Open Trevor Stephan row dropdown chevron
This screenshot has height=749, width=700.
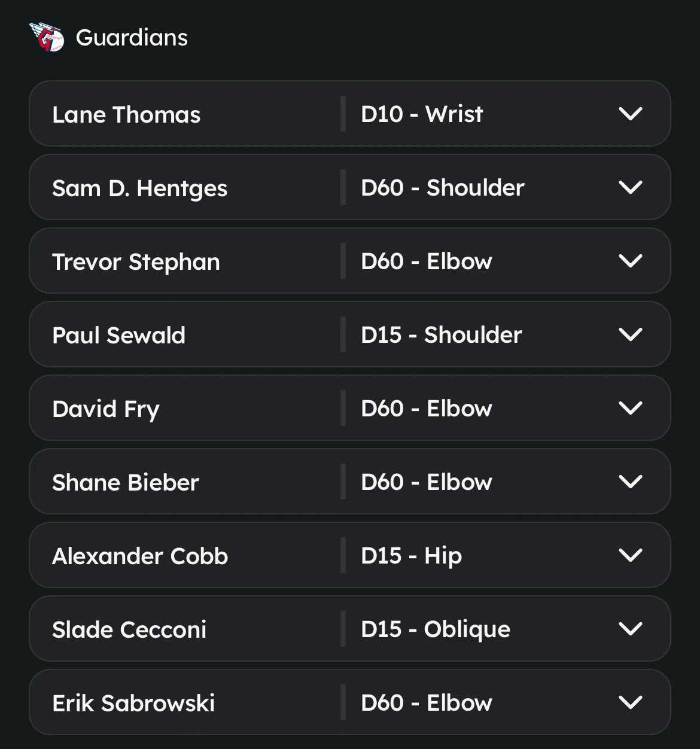coord(630,261)
